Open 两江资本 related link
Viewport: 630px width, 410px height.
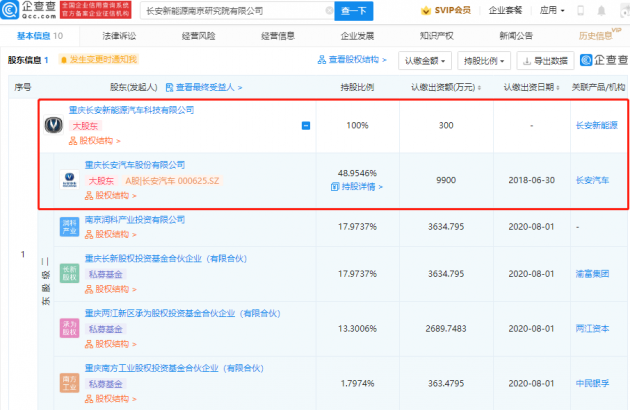[592, 329]
